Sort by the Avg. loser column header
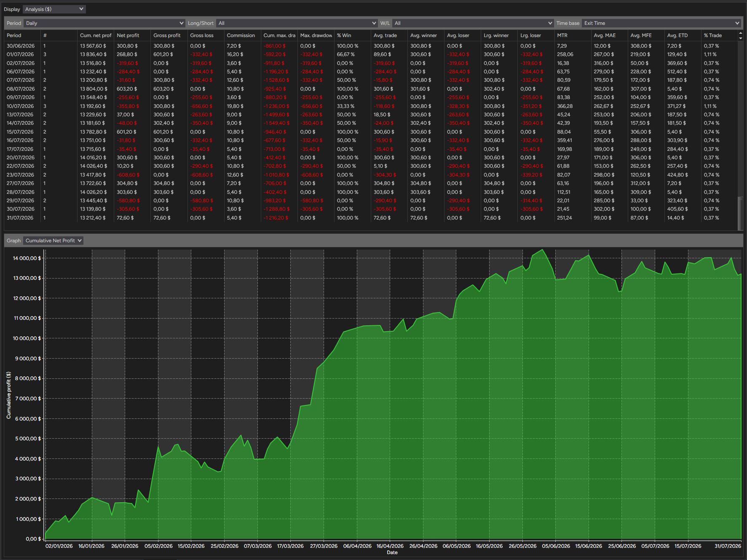The height and width of the screenshot is (560, 747). (x=462, y=35)
